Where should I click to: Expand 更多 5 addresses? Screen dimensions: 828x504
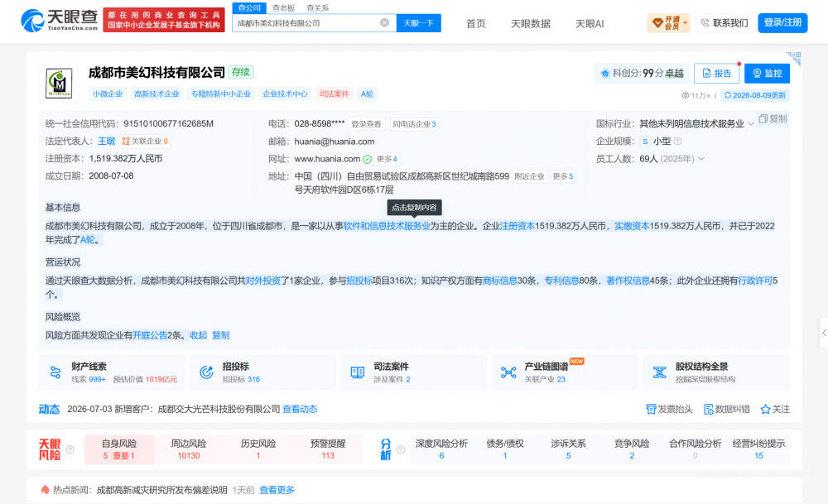(x=562, y=176)
